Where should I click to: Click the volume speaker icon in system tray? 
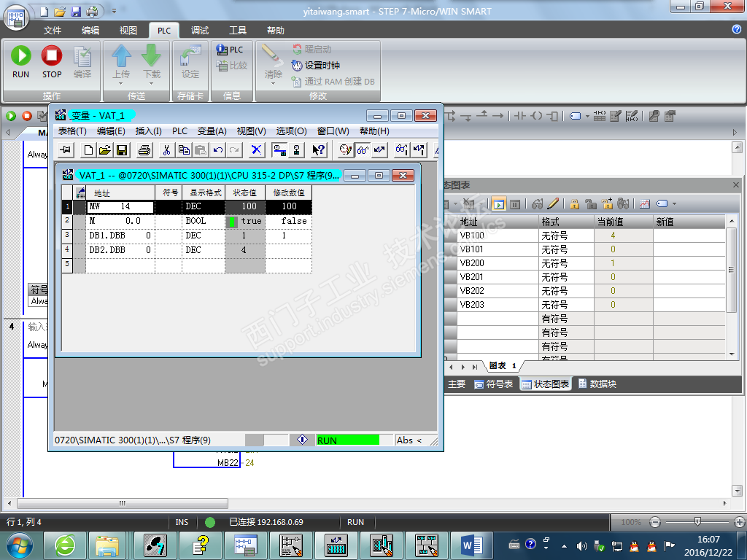click(581, 546)
